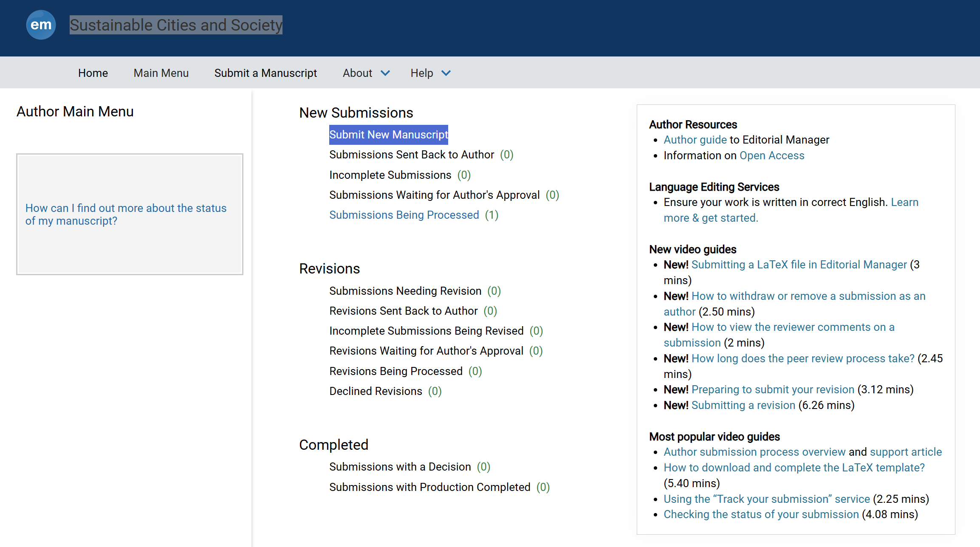Go to Main Menu in navigation bar
The image size is (980, 547).
pos(161,73)
